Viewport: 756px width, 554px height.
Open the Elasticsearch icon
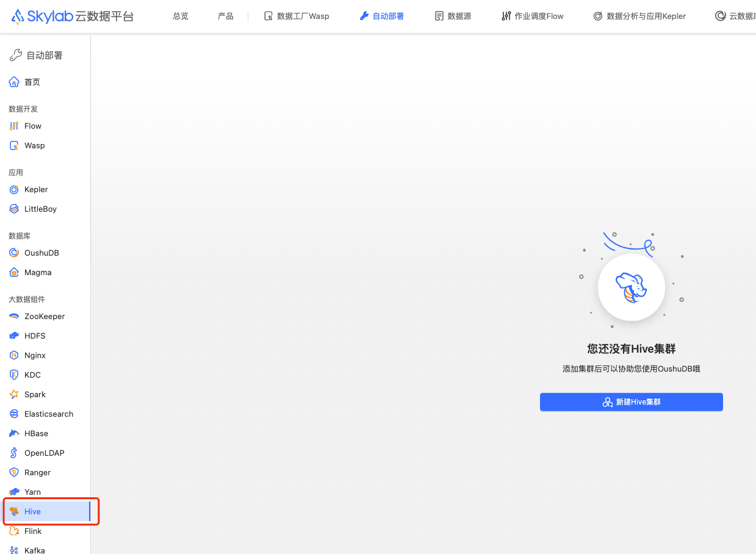(x=14, y=414)
